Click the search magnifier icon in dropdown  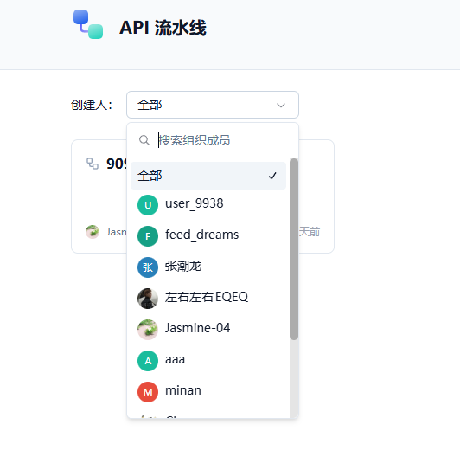144,140
